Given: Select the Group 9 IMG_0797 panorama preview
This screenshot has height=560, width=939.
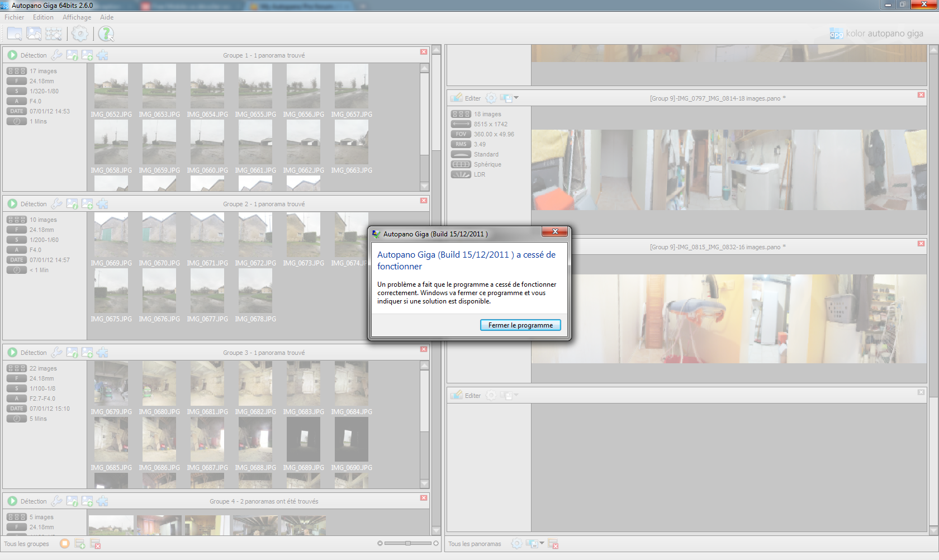Looking at the screenshot, I should pyautogui.click(x=729, y=170).
